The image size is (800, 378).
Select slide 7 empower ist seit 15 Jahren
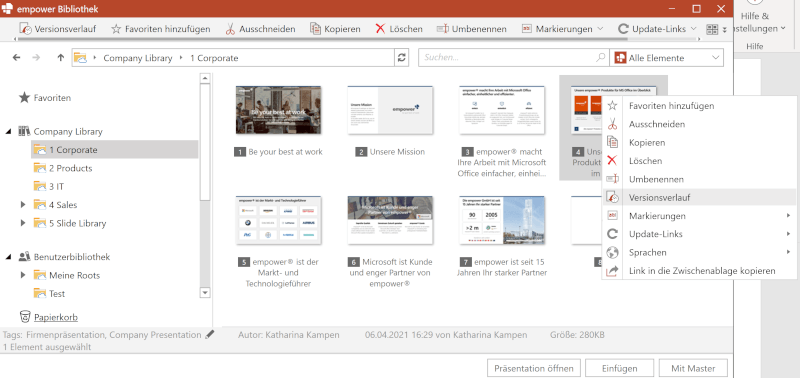(x=503, y=220)
